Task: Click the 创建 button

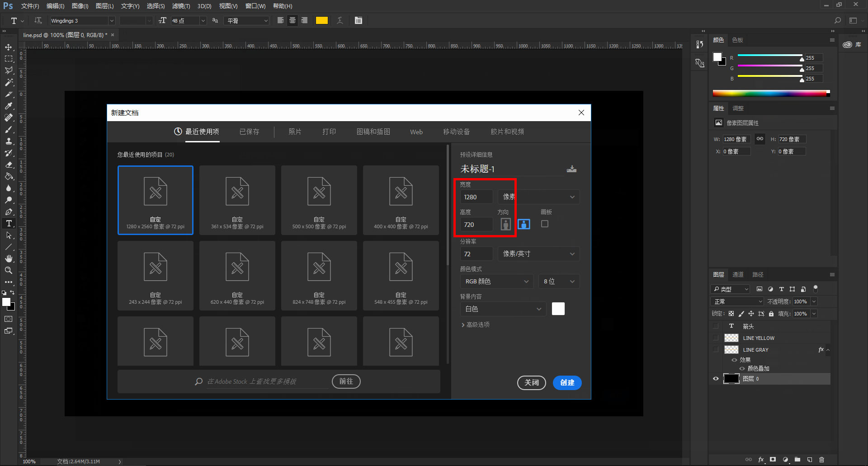Action: [x=567, y=382]
